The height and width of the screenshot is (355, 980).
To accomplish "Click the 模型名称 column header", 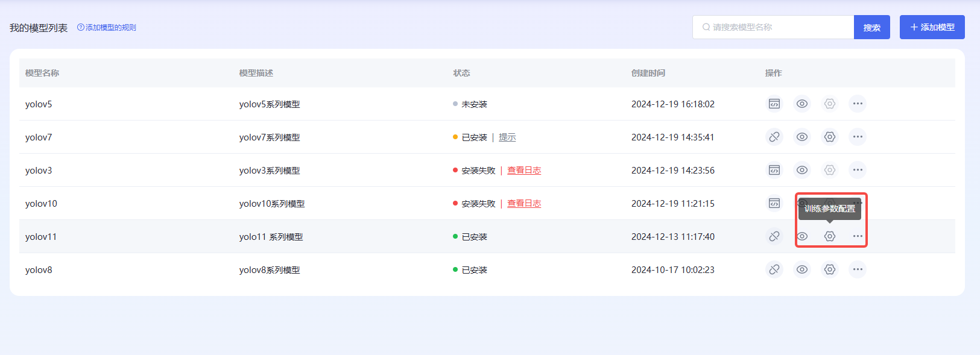I will coord(42,73).
